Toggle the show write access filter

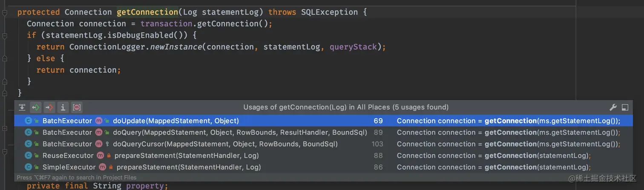click(49, 107)
